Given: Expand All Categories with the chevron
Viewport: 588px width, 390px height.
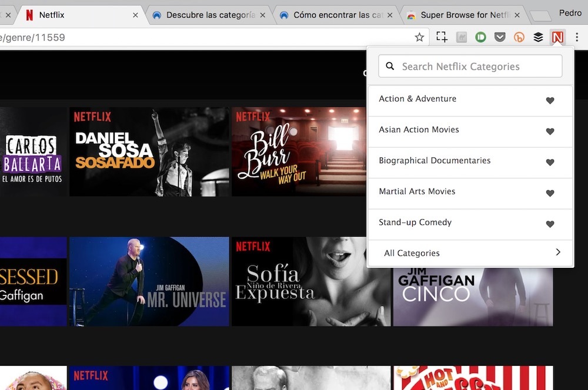Looking at the screenshot, I should 558,252.
